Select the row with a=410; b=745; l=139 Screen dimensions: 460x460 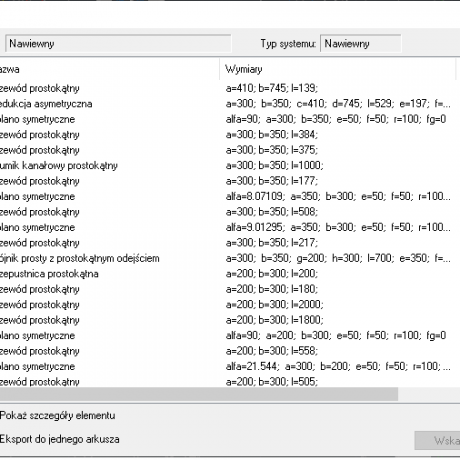tap(228, 88)
